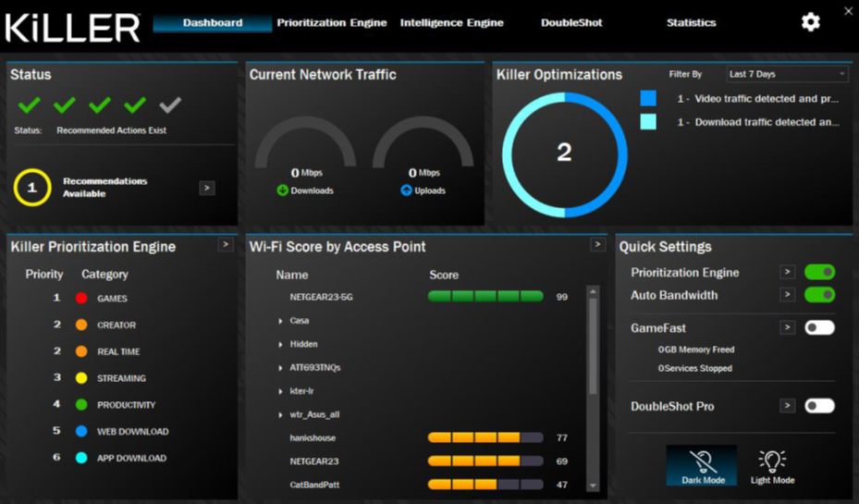Open Wi-Fi Score by Access Point arrow
The width and height of the screenshot is (859, 504).
point(597,244)
